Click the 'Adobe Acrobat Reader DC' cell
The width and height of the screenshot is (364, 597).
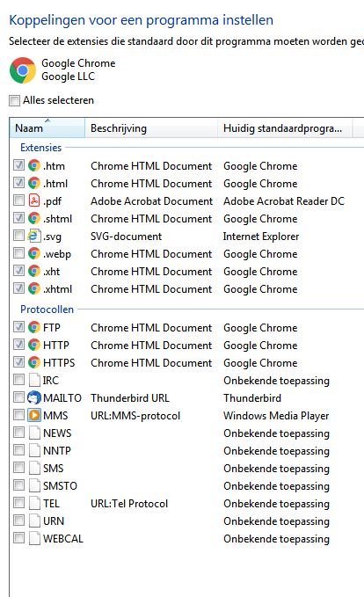click(284, 201)
